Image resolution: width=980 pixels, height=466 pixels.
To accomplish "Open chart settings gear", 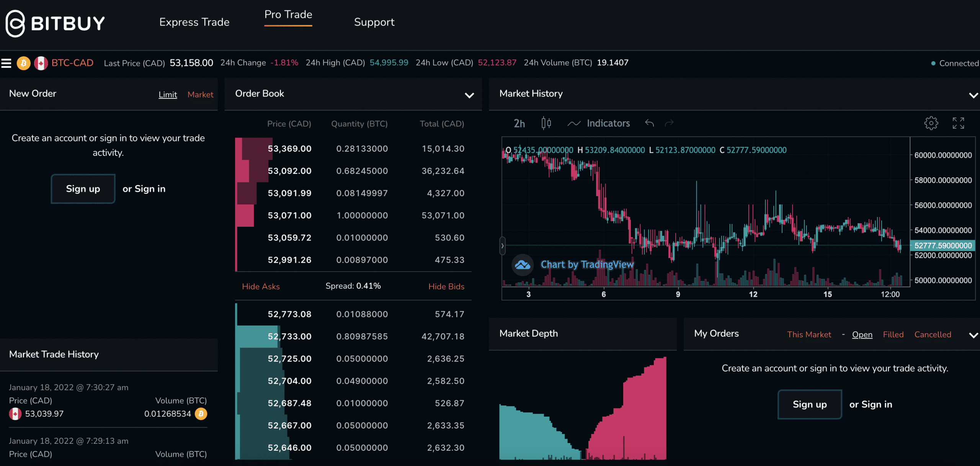I will click(931, 123).
